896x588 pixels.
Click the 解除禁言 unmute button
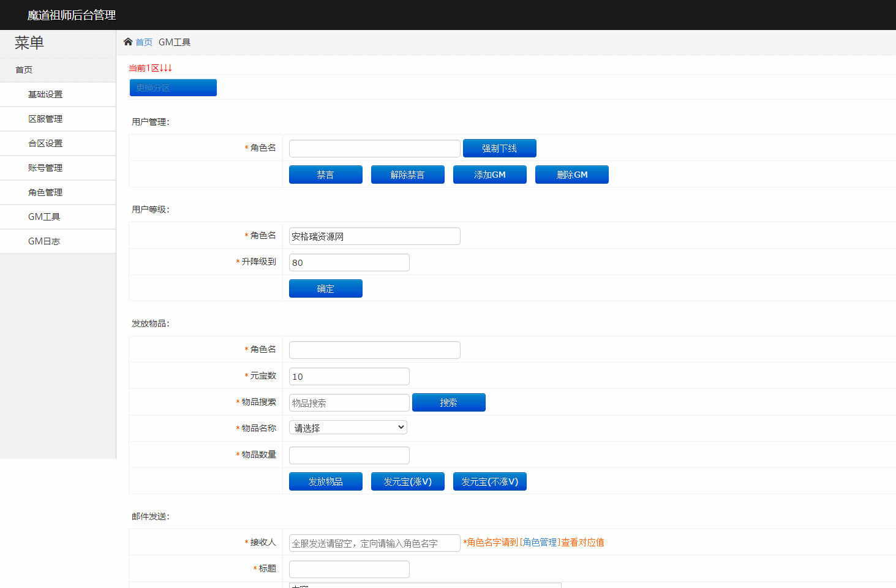[407, 174]
